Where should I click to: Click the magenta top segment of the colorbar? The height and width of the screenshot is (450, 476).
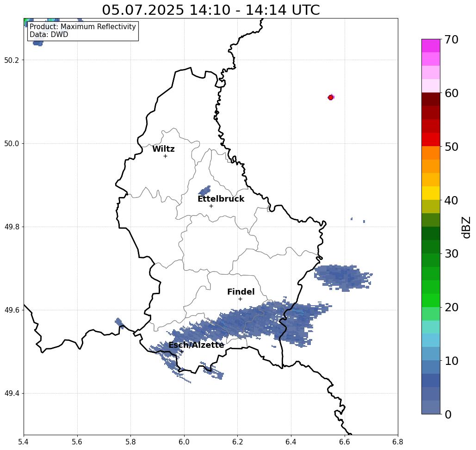click(431, 46)
